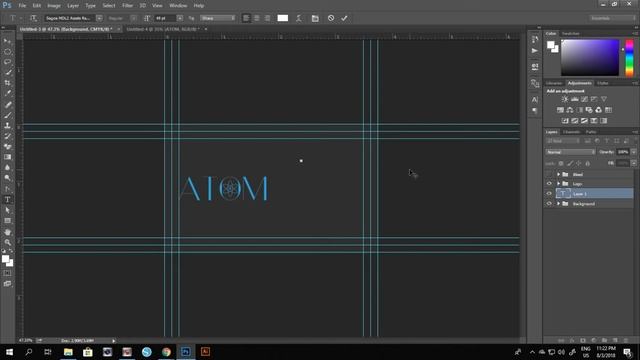Select the Gradient tool
This screenshot has width=640, height=360.
pos(7,157)
